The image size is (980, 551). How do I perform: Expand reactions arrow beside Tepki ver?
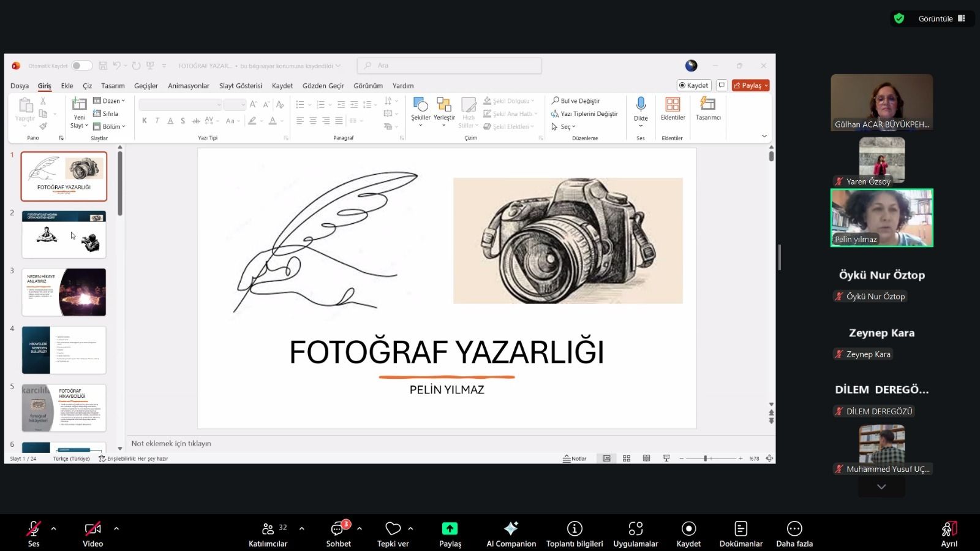coord(410,528)
